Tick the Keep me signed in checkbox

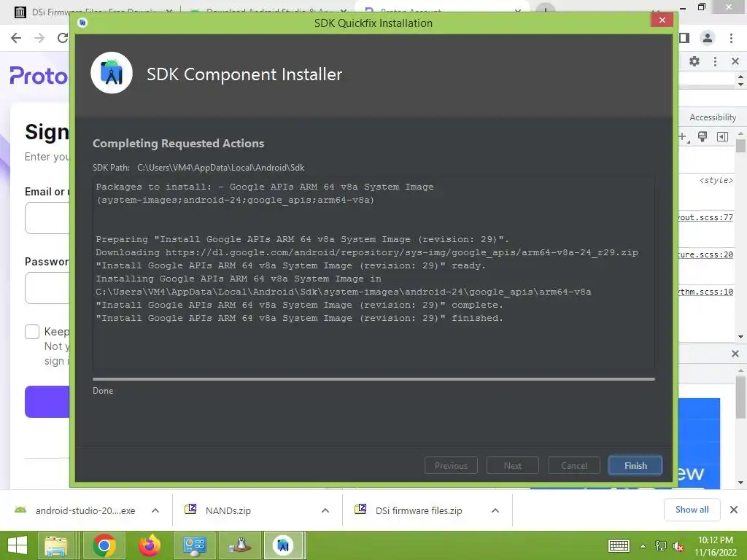pos(32,332)
